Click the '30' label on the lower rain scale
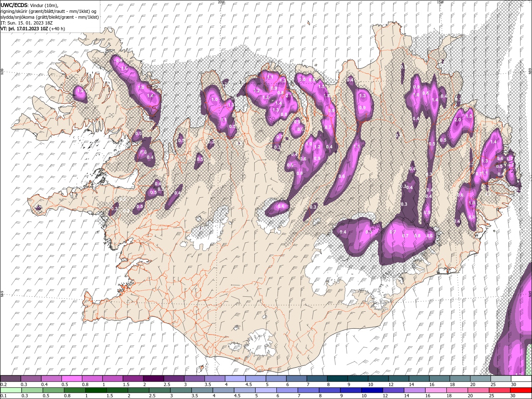Image resolution: width=532 pixels, height=399 pixels. [x=514, y=396]
